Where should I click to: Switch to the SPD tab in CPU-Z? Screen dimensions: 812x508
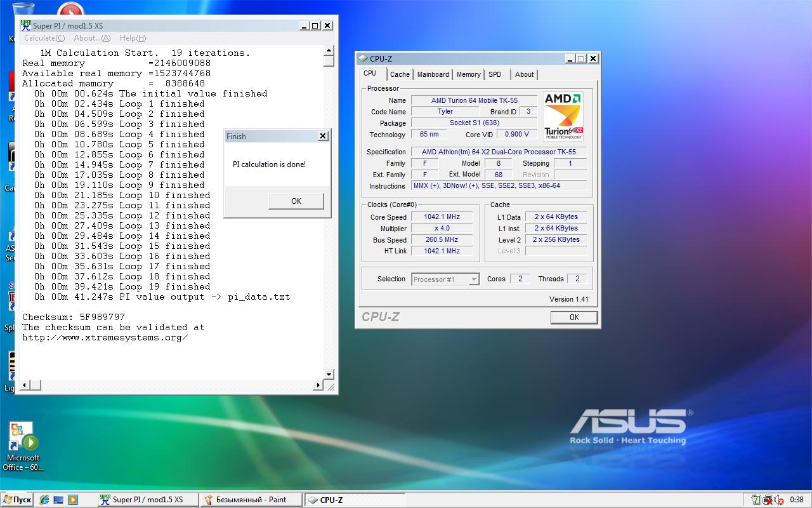point(495,74)
